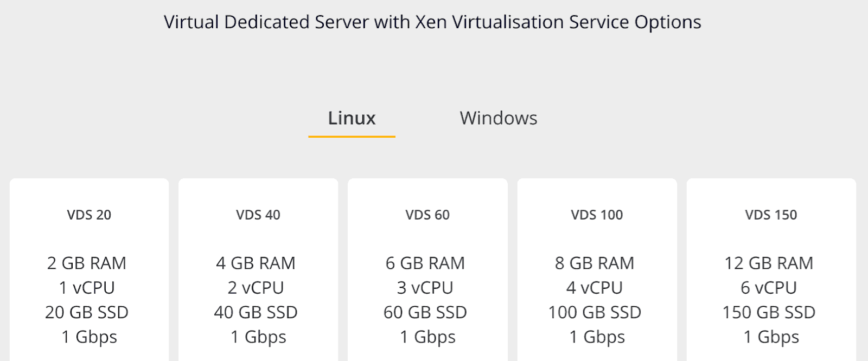This screenshot has height=361, width=868.
Task: Click the 6 vCPU text
Action: tap(769, 288)
